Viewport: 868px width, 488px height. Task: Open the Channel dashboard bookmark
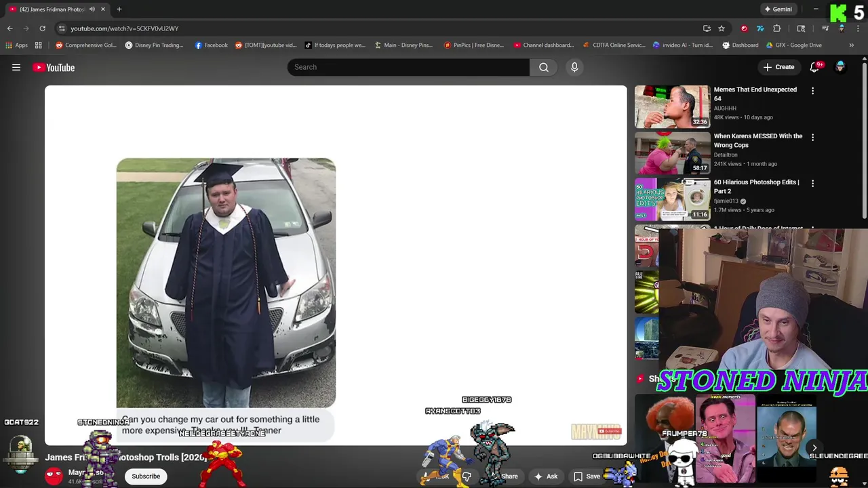(x=543, y=45)
